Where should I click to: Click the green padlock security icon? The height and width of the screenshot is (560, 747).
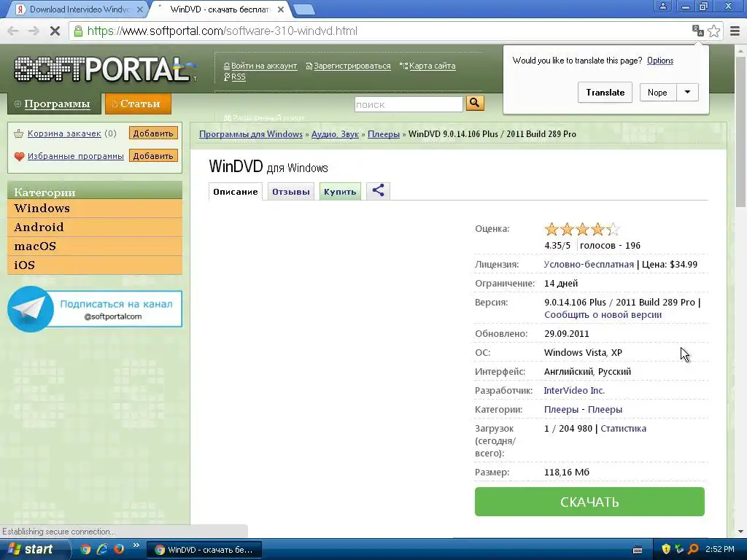coord(77,31)
